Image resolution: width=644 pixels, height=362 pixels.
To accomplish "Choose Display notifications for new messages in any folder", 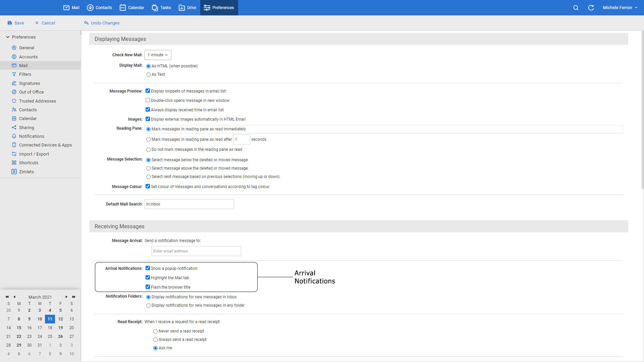I will pos(148,305).
